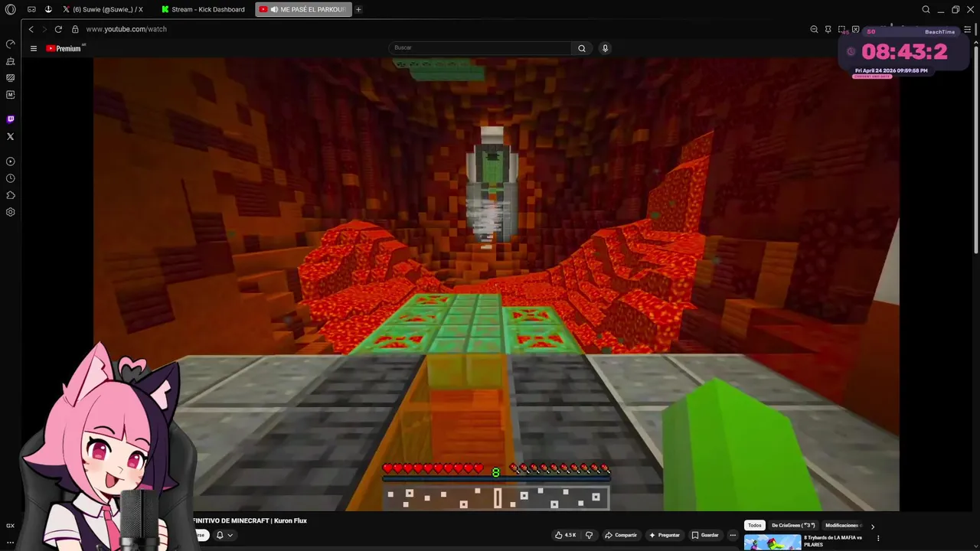The image size is (980, 551).
Task: Go to the YouTube Premium home logo
Action: pos(65,48)
